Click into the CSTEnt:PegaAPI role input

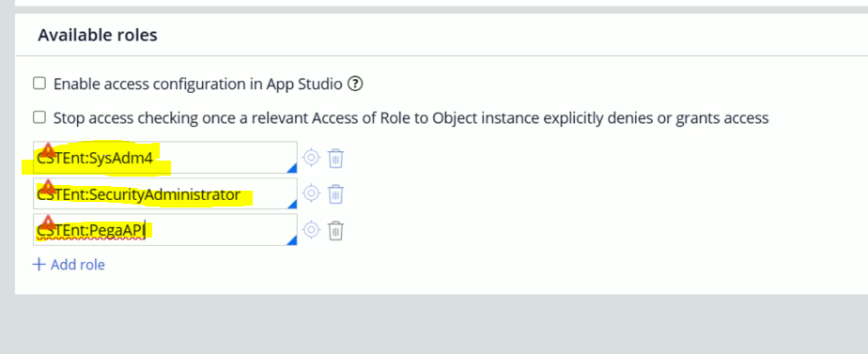[165, 229]
